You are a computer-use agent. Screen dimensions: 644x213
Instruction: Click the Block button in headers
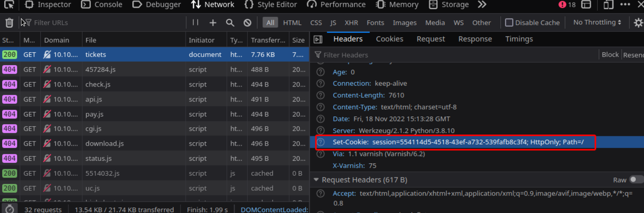click(610, 54)
